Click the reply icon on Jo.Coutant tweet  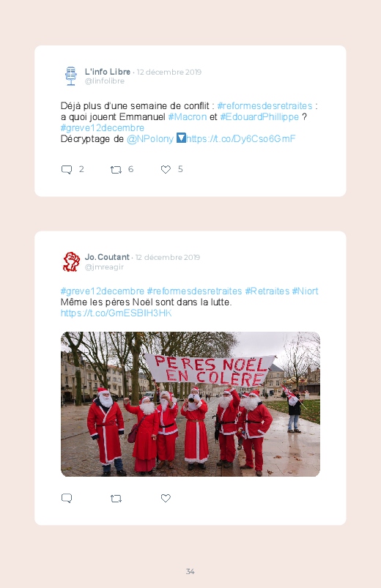(67, 498)
